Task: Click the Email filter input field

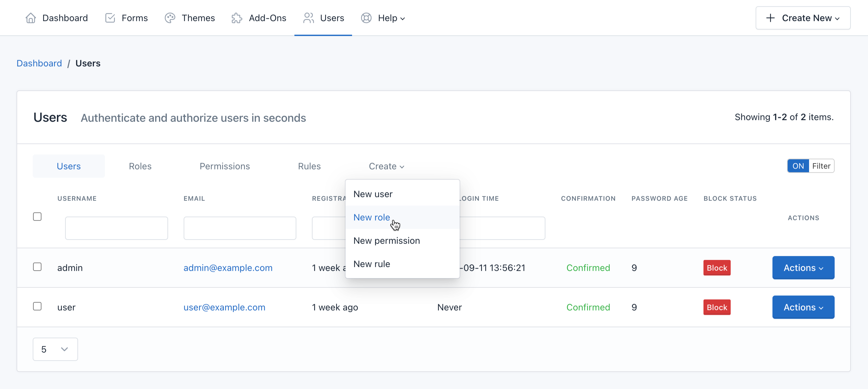Action: click(240, 228)
